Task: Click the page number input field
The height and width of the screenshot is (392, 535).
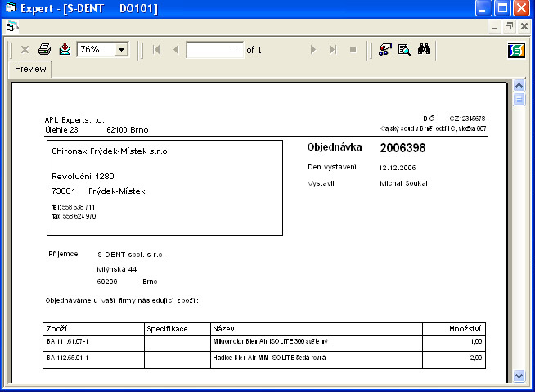Action: [x=215, y=50]
